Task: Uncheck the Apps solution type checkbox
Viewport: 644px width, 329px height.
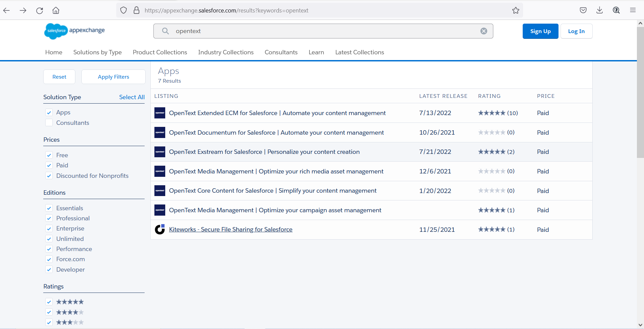Action: coord(49,112)
